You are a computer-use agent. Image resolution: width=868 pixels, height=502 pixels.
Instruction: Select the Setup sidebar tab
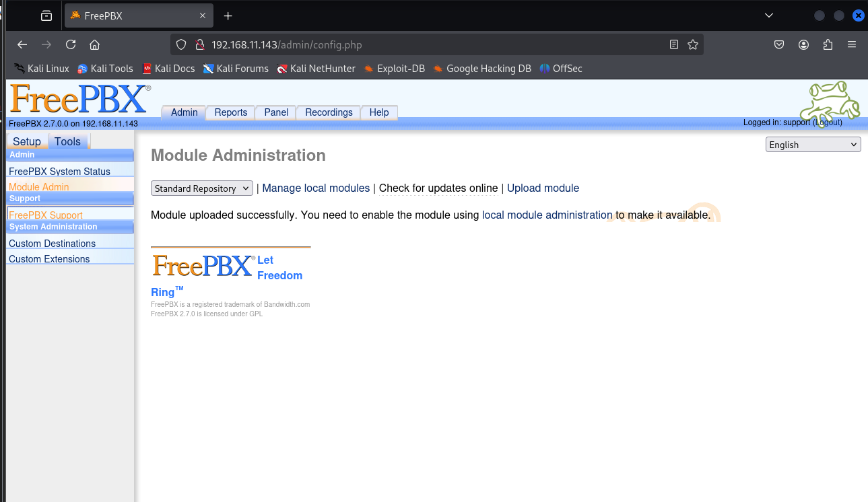pyautogui.click(x=27, y=141)
